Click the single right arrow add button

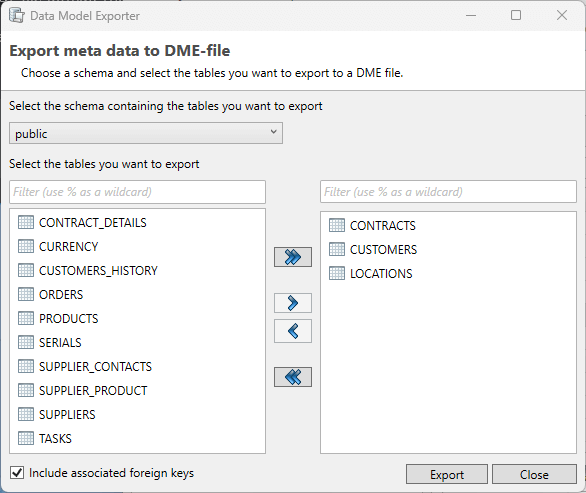tap(293, 303)
